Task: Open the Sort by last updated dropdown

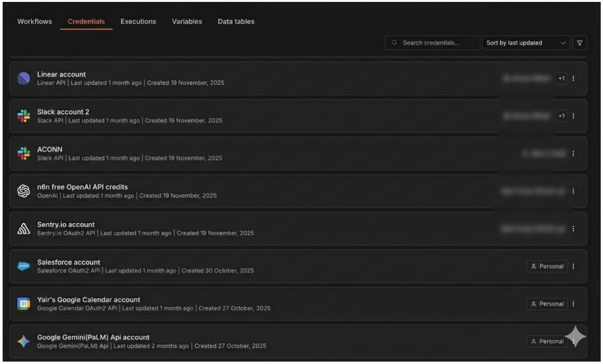Action: point(526,43)
